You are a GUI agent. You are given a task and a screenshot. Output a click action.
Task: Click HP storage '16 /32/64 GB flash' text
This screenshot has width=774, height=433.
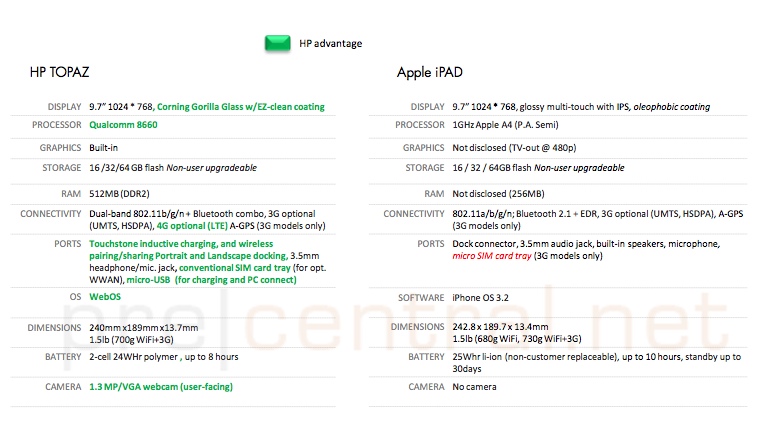click(126, 168)
